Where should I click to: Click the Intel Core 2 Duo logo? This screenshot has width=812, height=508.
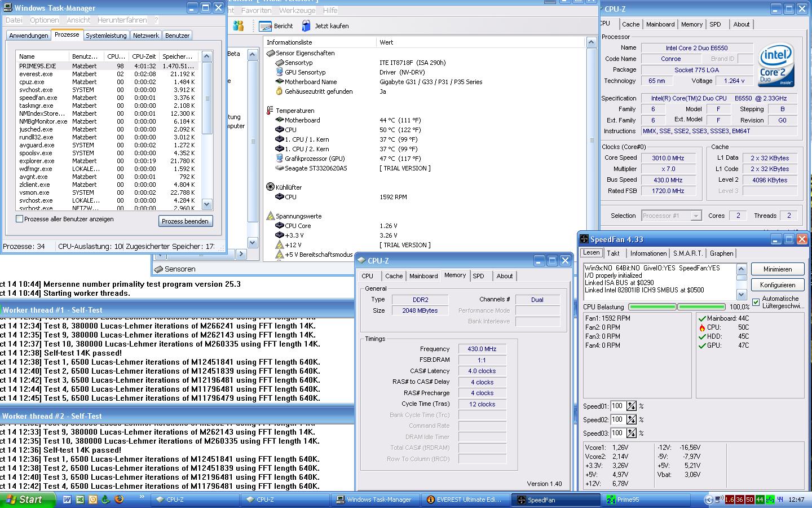pyautogui.click(x=776, y=65)
